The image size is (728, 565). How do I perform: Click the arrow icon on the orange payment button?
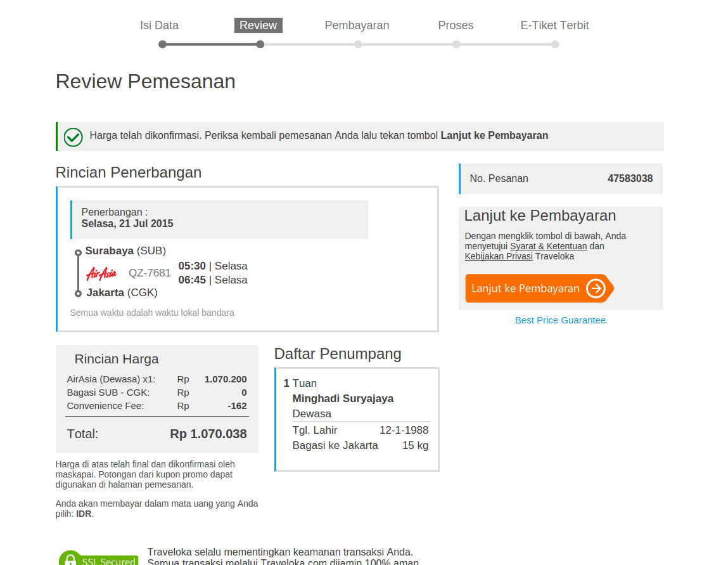click(596, 289)
